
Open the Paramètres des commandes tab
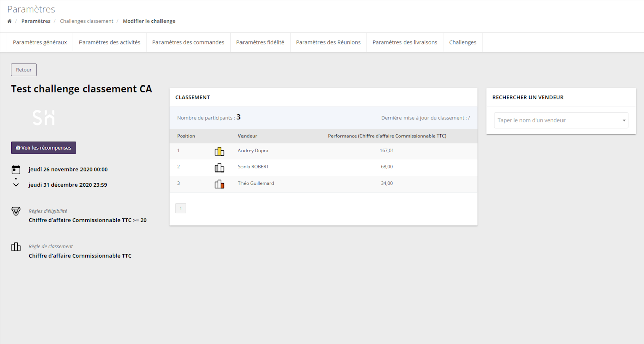(188, 43)
